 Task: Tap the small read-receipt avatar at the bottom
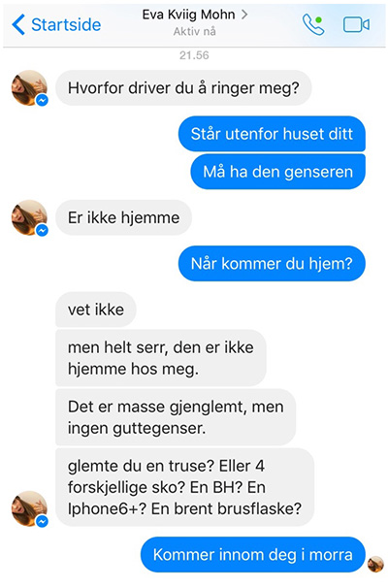coord(375,565)
